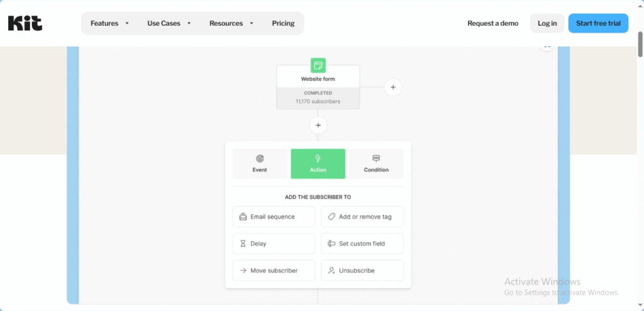Expand the Use Cases menu
The image size is (644, 311).
click(169, 23)
